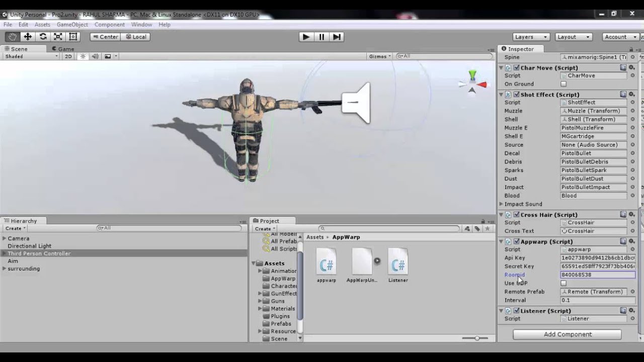This screenshot has width=644, height=362.
Task: Expand the surrounding hierarchy item
Action: click(4, 268)
